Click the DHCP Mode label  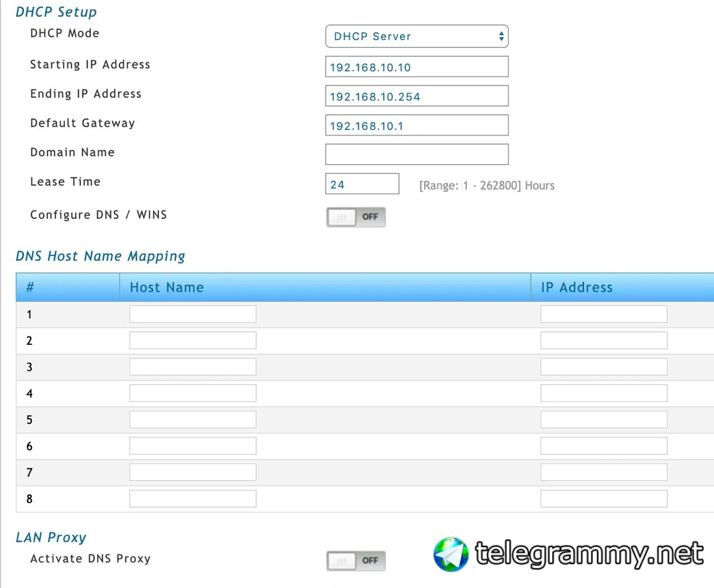point(65,33)
